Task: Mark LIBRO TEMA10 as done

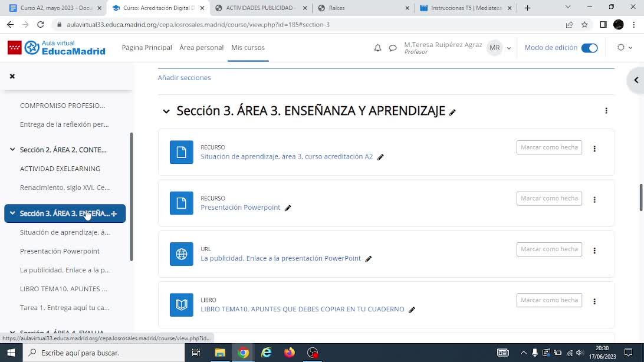Action: point(549,300)
